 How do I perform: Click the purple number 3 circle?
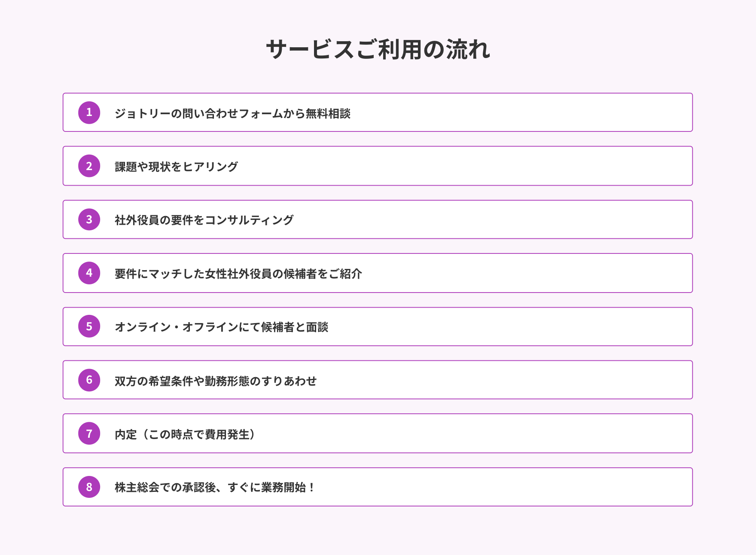[89, 220]
